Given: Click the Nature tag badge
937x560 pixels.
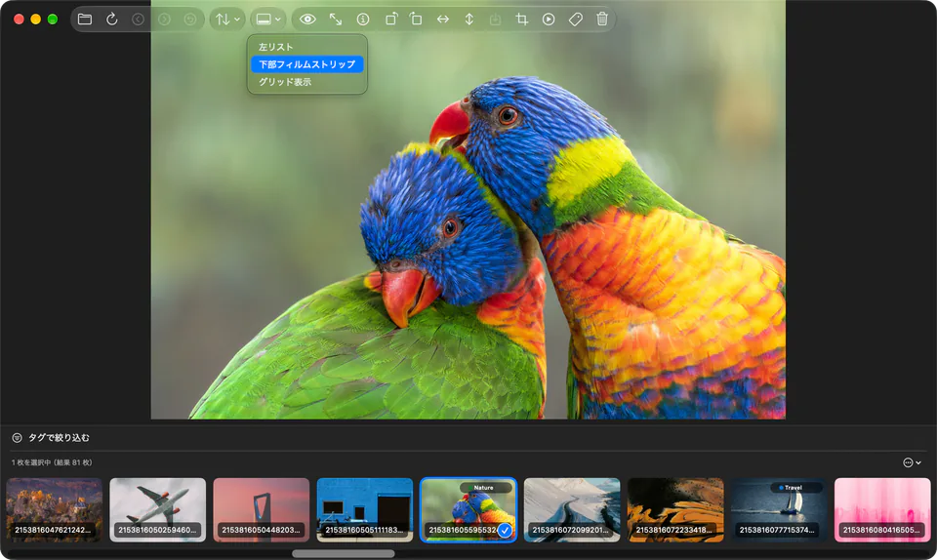Looking at the screenshot, I should 484,488.
